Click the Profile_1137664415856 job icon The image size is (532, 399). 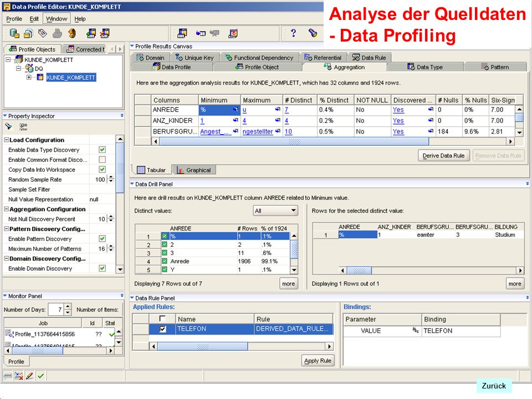pyautogui.click(x=9, y=334)
